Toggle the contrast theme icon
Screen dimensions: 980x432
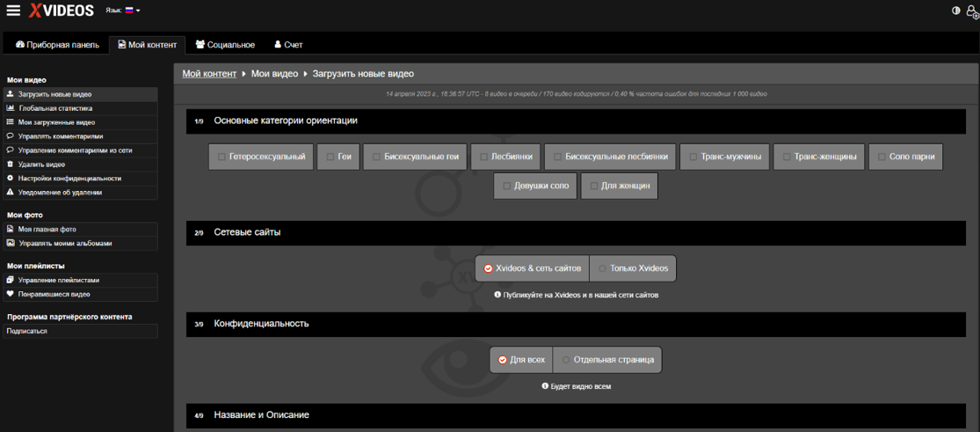pos(955,11)
